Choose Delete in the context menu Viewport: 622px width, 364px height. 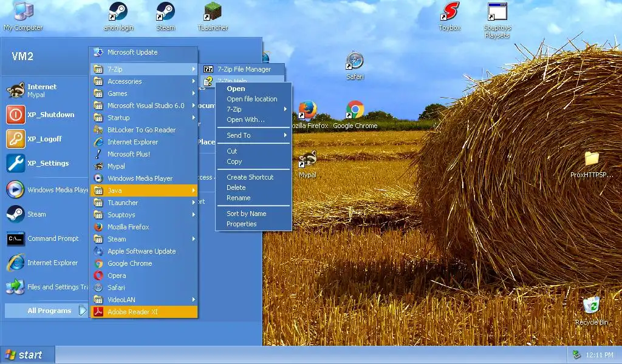(253, 187)
